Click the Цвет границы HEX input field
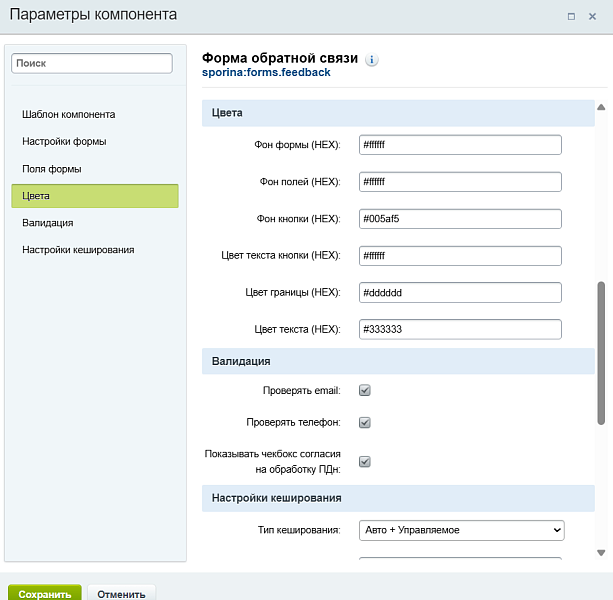 460,292
